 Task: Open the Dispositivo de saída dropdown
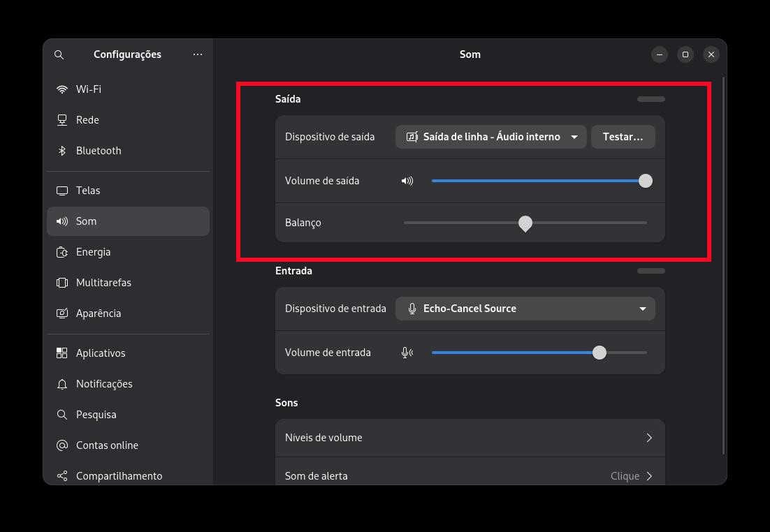491,137
